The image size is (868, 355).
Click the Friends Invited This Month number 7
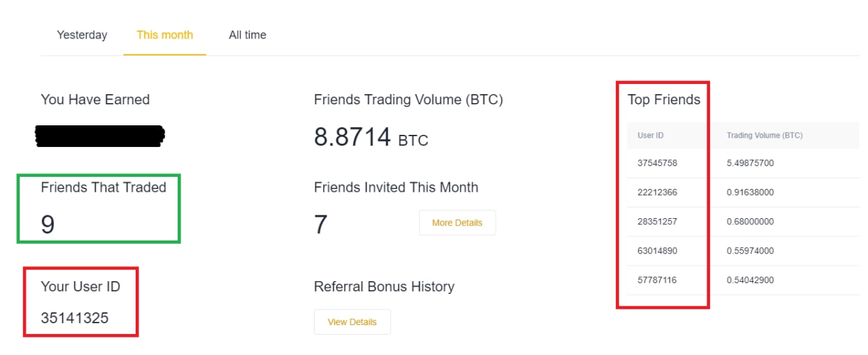321,224
